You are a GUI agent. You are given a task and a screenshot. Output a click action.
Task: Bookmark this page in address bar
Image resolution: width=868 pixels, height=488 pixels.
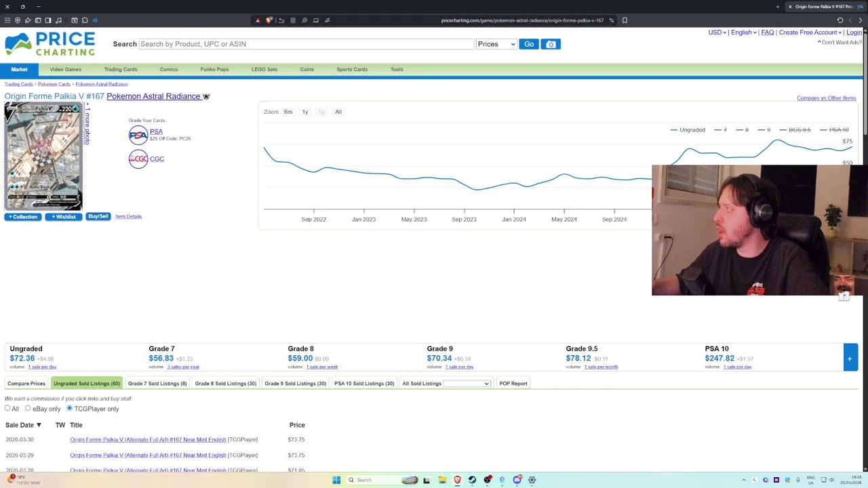(x=625, y=20)
